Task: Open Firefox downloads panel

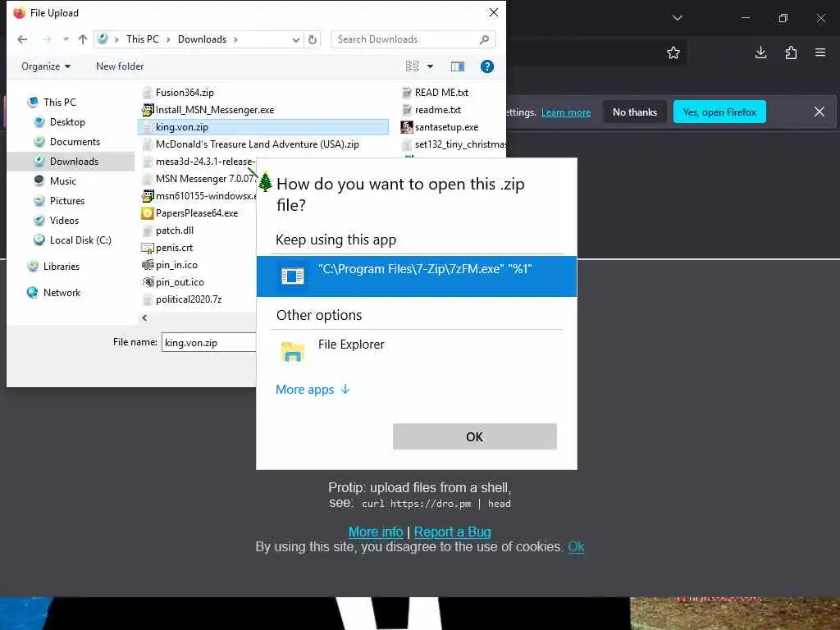Action: pyautogui.click(x=760, y=52)
